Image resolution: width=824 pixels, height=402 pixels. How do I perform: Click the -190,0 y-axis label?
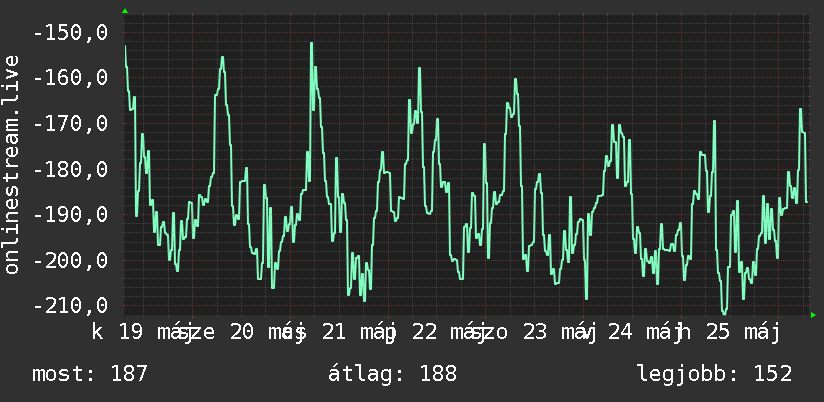71,215
